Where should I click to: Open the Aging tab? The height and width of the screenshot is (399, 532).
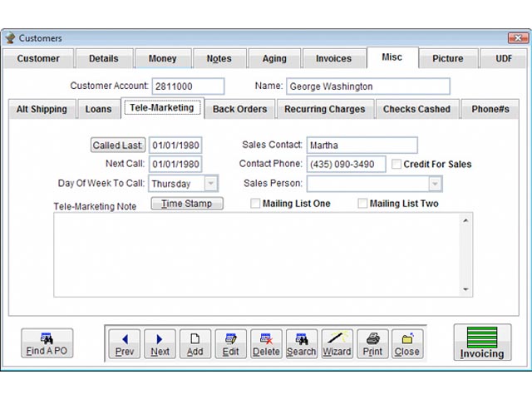pyautogui.click(x=274, y=58)
